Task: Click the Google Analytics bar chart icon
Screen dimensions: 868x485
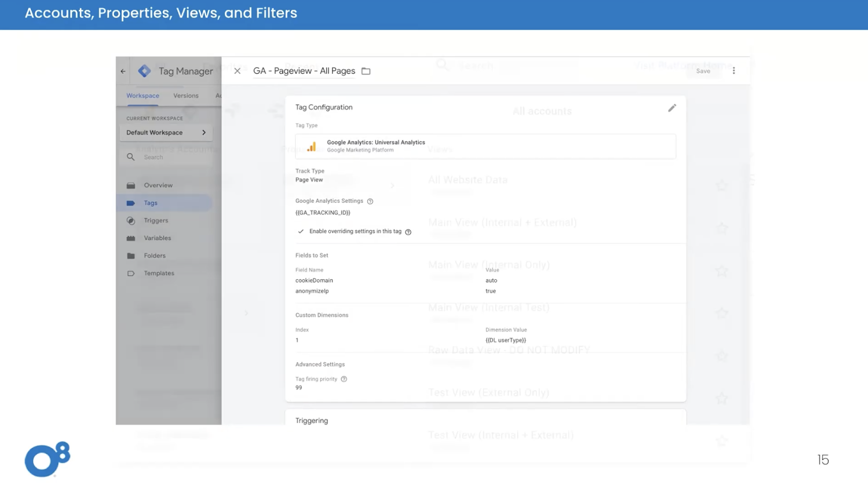Action: coord(311,146)
